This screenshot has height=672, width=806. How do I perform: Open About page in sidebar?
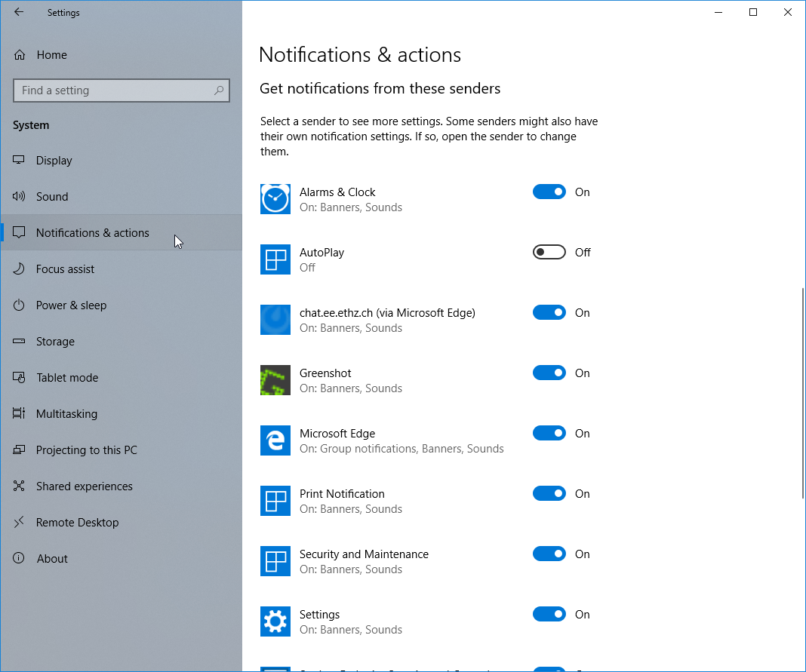[x=122, y=558]
